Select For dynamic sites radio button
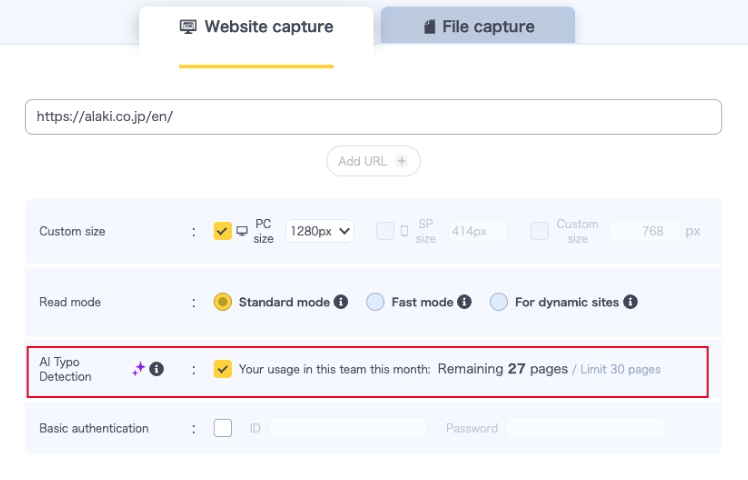The image size is (748, 480). [x=499, y=302]
